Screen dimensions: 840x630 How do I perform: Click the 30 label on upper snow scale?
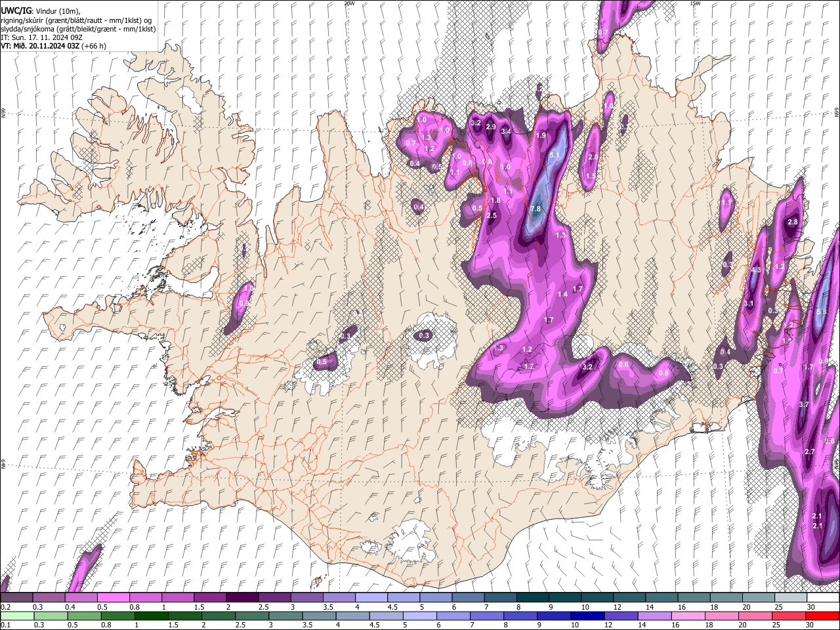coord(811,607)
